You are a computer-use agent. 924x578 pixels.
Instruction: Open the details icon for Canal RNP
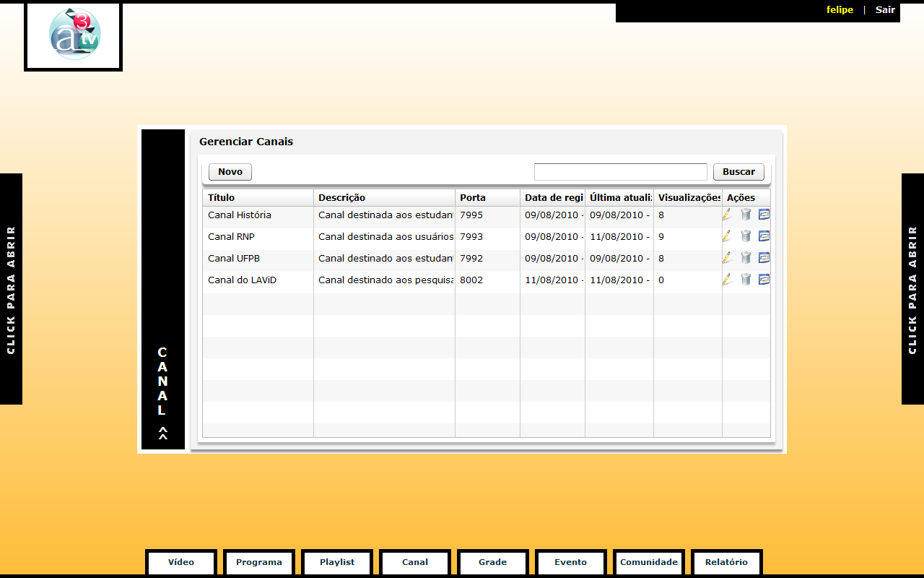pyautogui.click(x=764, y=236)
